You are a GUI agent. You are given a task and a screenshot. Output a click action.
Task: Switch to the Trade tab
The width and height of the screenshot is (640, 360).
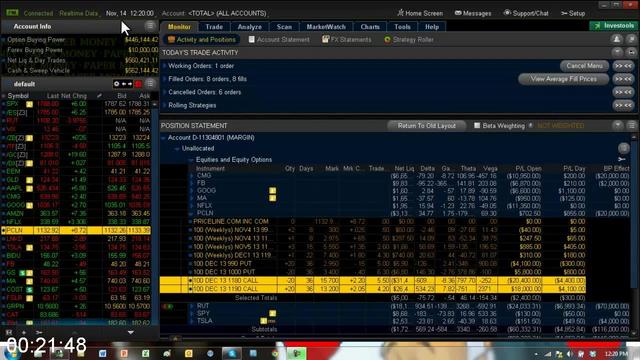(x=214, y=27)
